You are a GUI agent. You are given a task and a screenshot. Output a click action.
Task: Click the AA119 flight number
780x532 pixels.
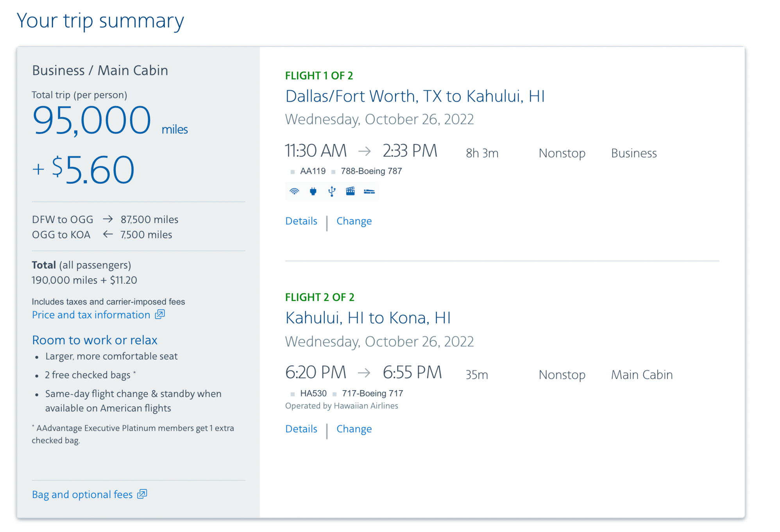pos(313,171)
